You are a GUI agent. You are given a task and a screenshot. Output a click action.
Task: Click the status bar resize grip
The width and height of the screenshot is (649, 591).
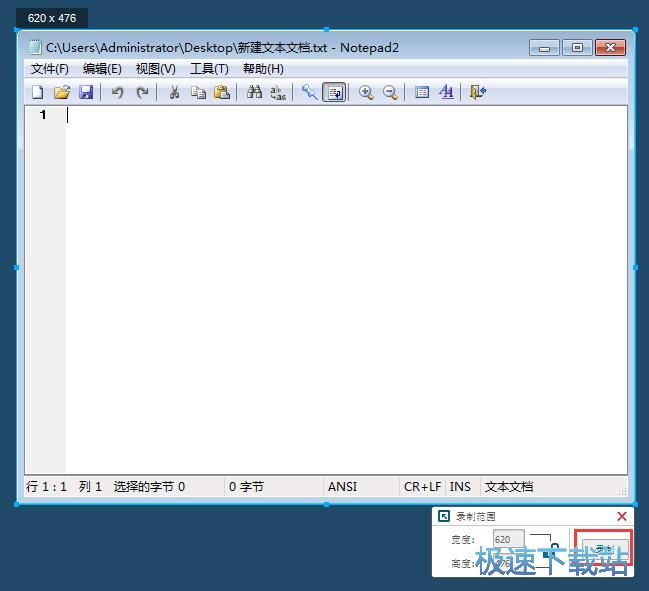(622, 491)
